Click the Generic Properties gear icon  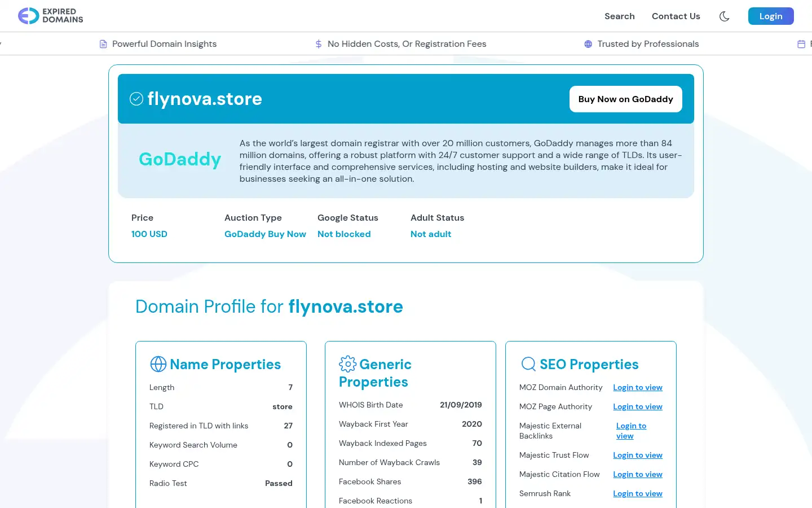coord(347,364)
